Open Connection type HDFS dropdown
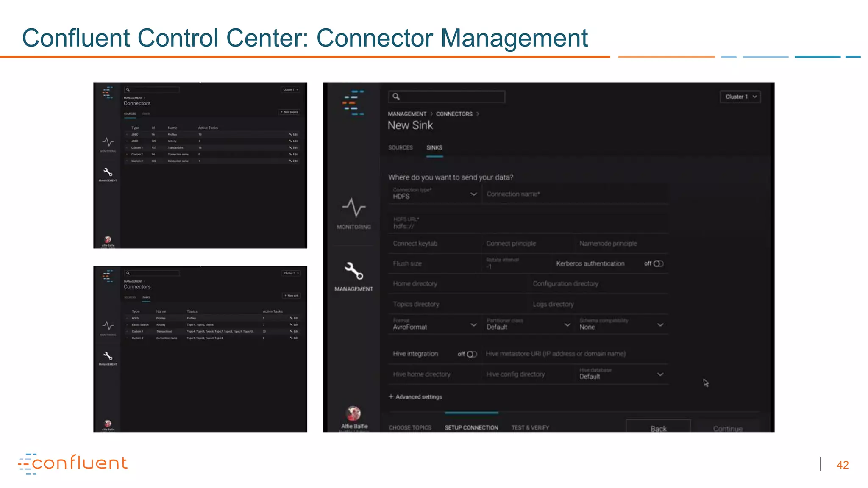The image size is (868, 488). (435, 194)
